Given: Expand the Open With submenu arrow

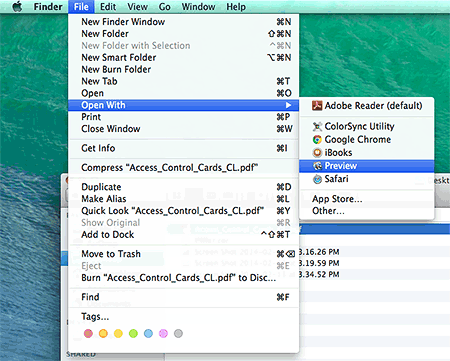Looking at the screenshot, I should (288, 105).
